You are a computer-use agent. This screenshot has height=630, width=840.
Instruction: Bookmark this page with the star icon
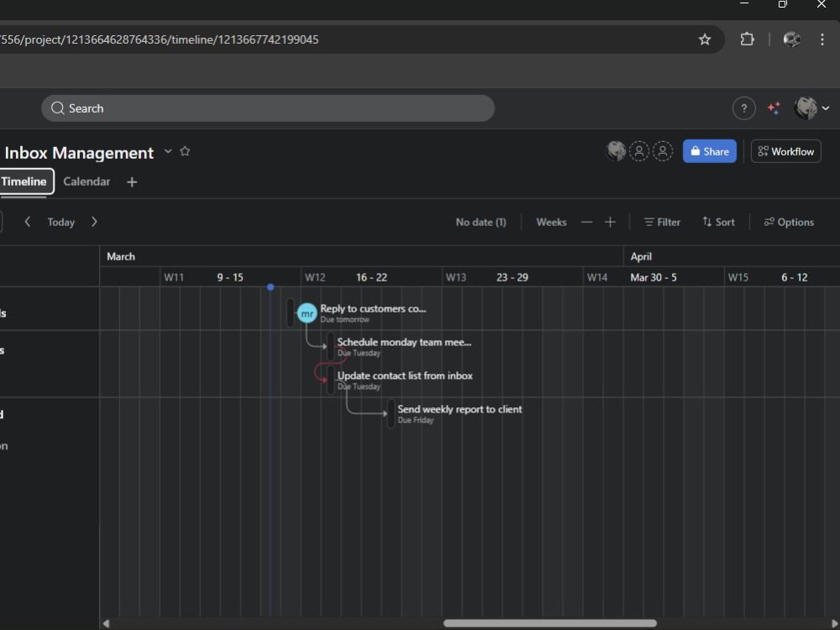pos(705,39)
